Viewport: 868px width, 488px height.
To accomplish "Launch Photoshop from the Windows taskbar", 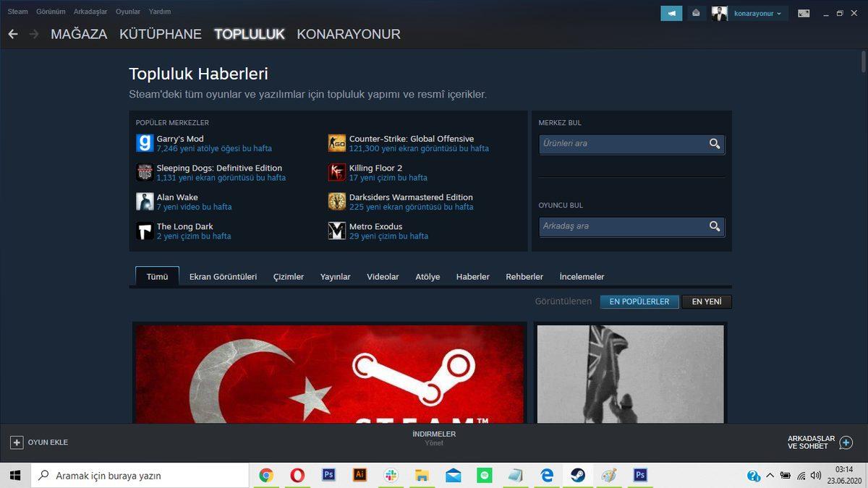I will coord(328,475).
